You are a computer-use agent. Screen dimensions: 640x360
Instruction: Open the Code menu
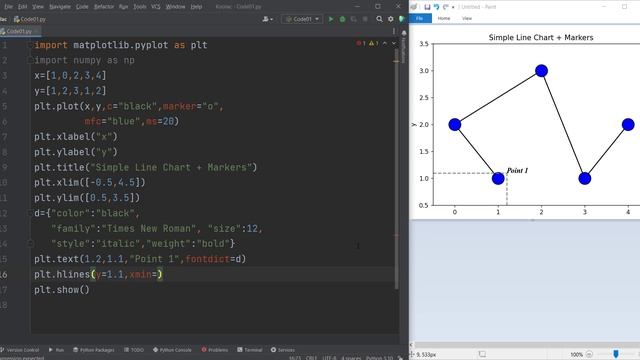(x=82, y=7)
